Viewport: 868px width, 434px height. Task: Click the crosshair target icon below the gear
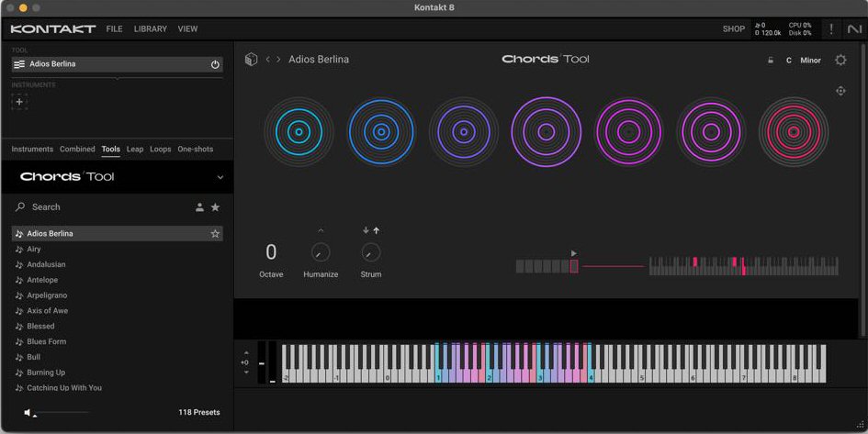(x=840, y=91)
